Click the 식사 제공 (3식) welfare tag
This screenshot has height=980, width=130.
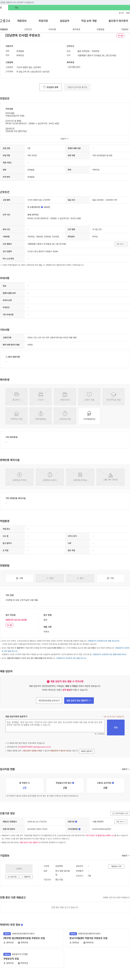(x=74, y=67)
